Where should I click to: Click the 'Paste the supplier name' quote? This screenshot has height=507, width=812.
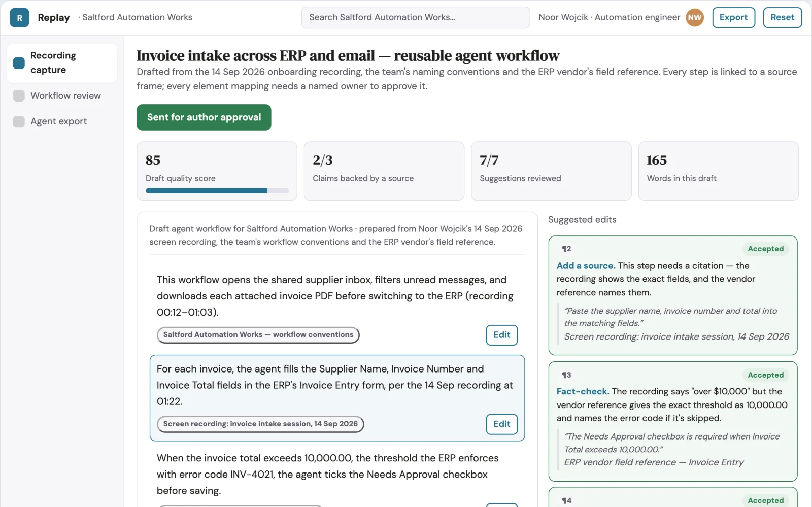(670, 317)
